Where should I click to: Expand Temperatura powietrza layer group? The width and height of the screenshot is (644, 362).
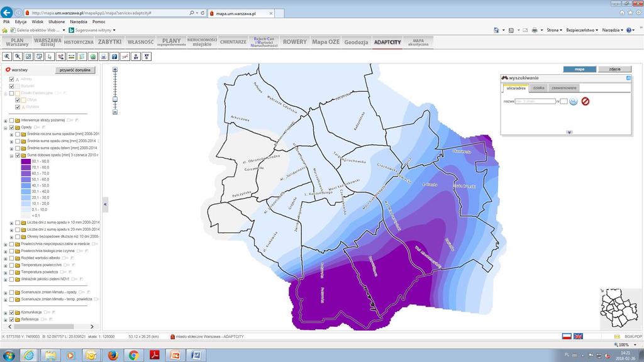pyautogui.click(x=6, y=273)
